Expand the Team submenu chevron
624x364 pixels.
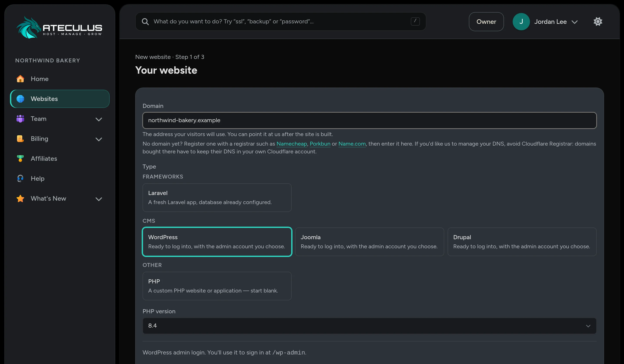[x=99, y=119]
